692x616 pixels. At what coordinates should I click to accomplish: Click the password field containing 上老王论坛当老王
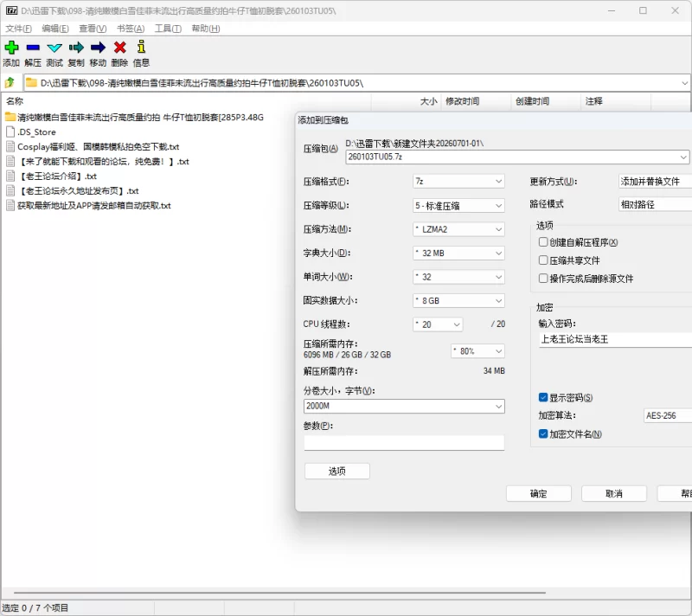615,339
